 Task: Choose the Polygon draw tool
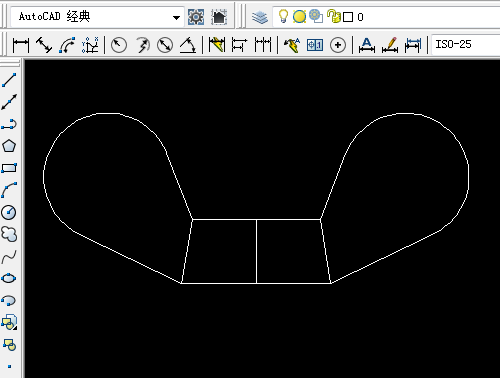[9, 146]
